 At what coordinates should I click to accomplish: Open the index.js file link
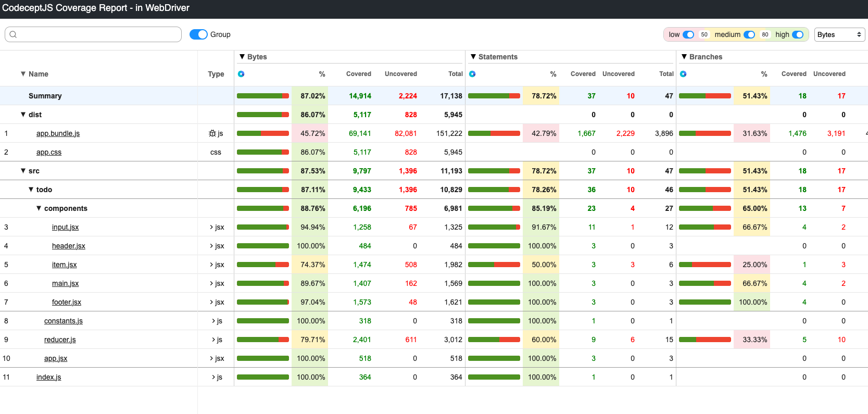[x=48, y=377]
